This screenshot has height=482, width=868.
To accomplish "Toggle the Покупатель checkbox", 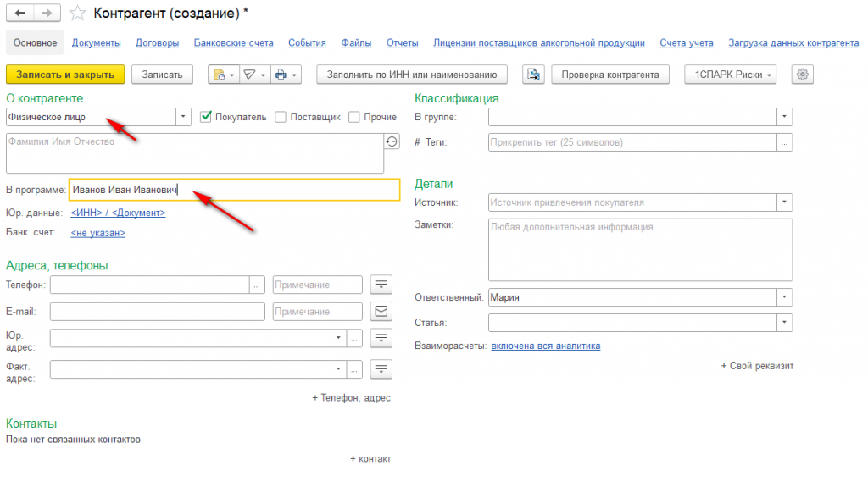I will [206, 117].
